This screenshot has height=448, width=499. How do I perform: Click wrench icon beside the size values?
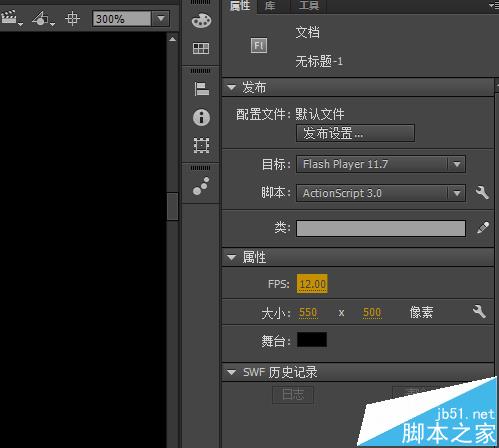coord(479,312)
